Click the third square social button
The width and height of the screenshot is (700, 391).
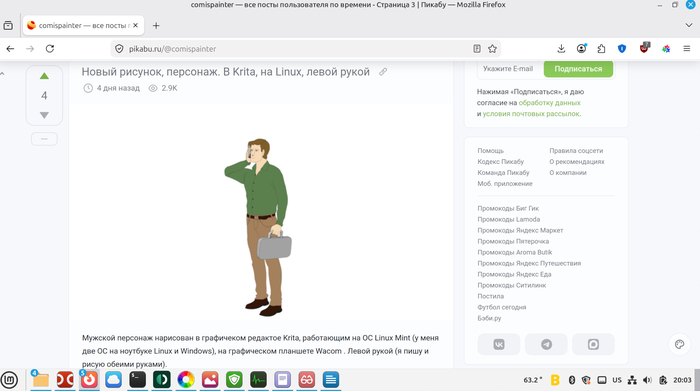pyautogui.click(x=593, y=344)
